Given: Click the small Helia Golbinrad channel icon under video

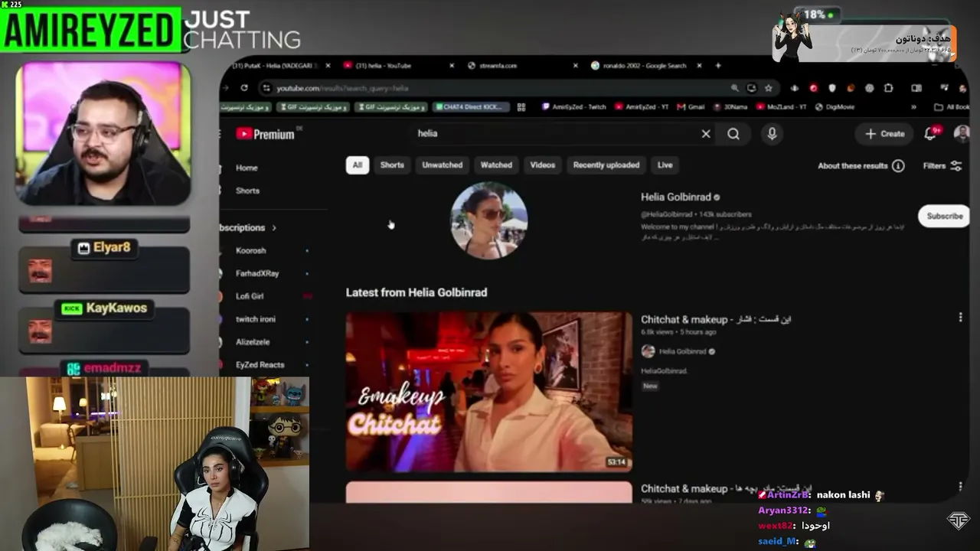Looking at the screenshot, I should pos(648,351).
